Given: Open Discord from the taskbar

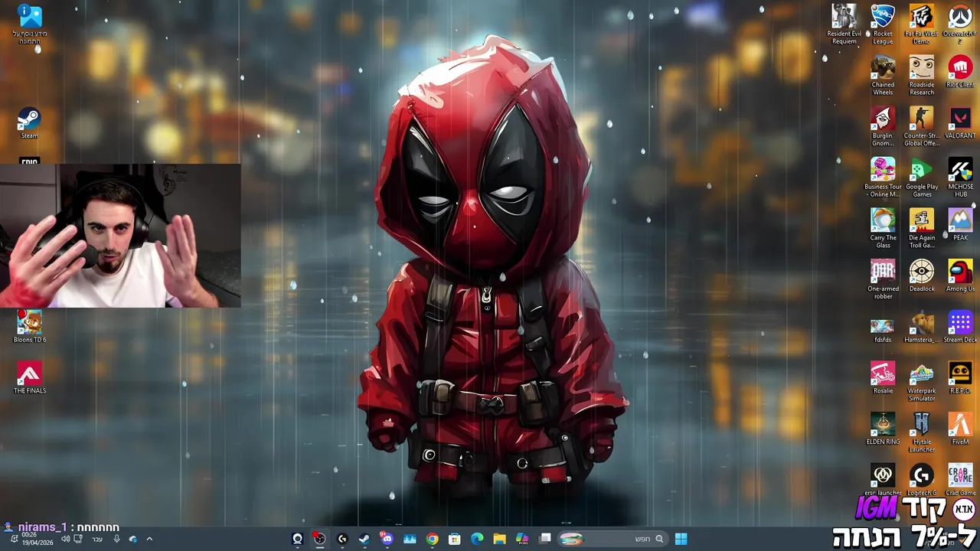Looking at the screenshot, I should (x=387, y=539).
